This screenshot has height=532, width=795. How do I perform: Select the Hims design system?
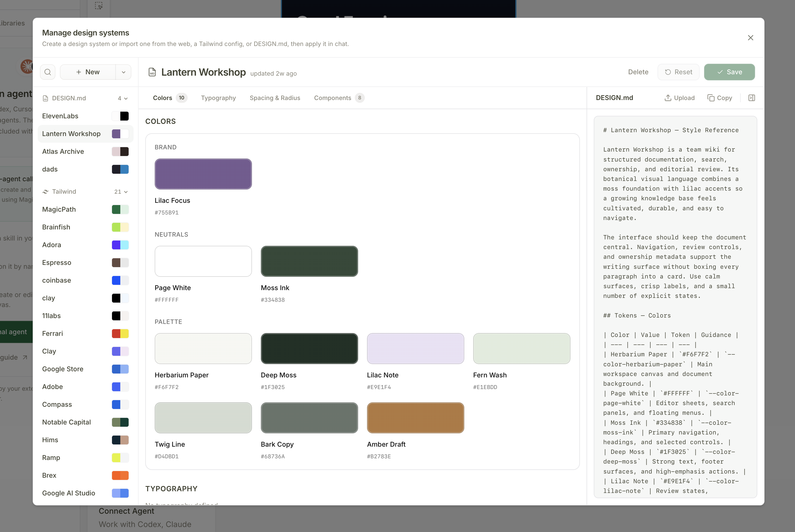tap(86, 440)
